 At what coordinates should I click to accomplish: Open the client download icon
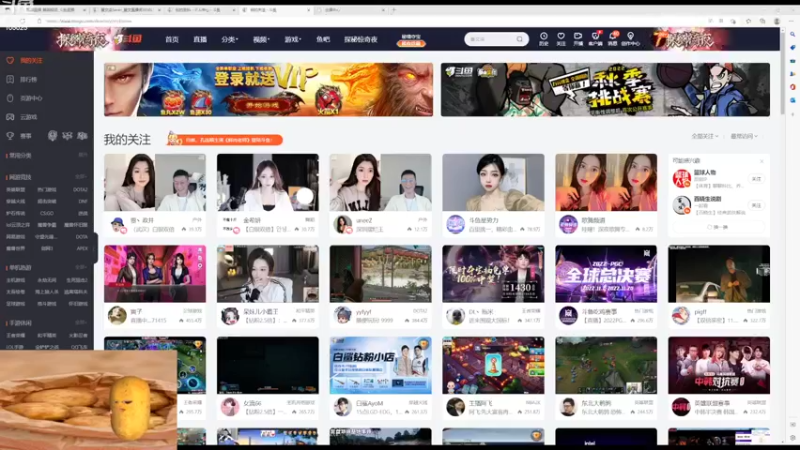(595, 39)
